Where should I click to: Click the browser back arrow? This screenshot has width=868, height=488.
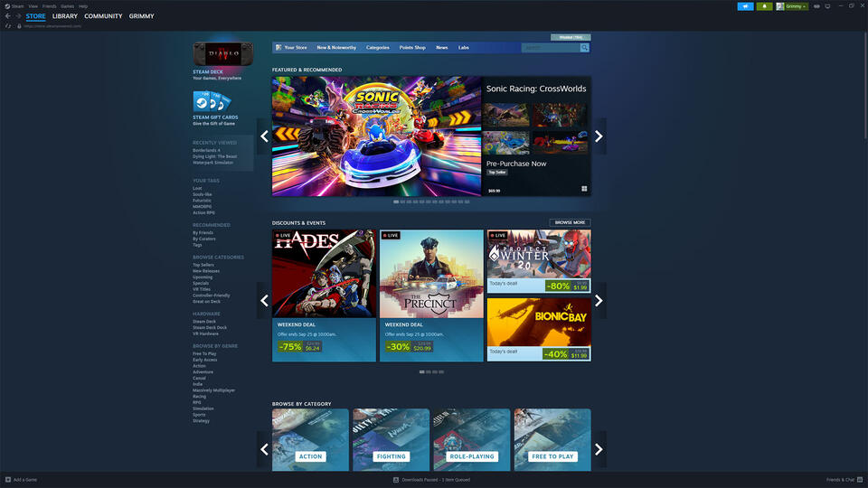pos(8,16)
